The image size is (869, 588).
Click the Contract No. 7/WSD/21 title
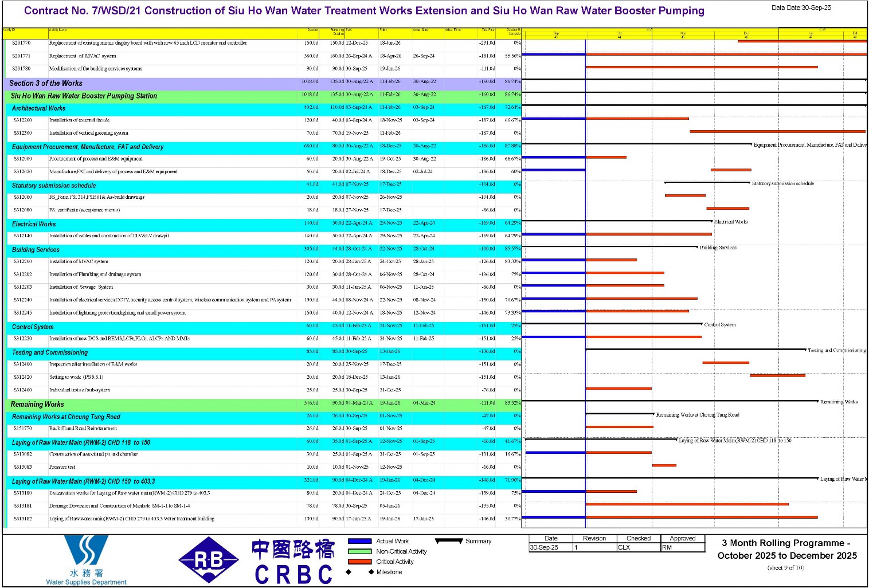(364, 11)
